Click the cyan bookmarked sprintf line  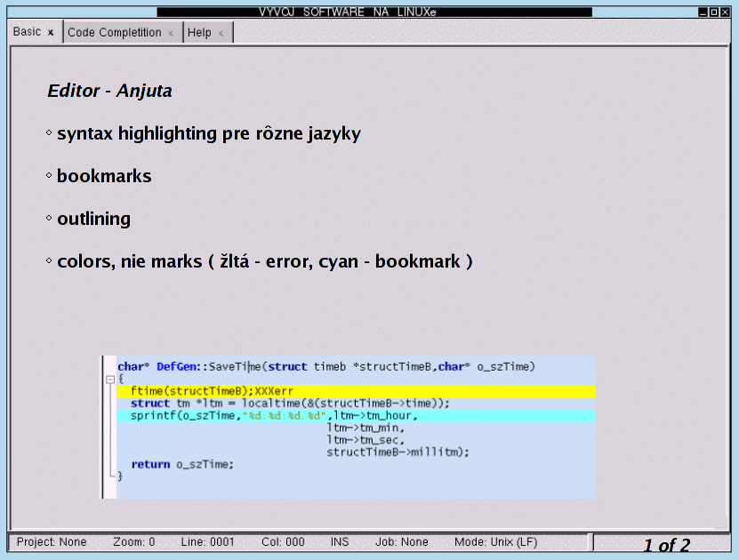coord(357,415)
